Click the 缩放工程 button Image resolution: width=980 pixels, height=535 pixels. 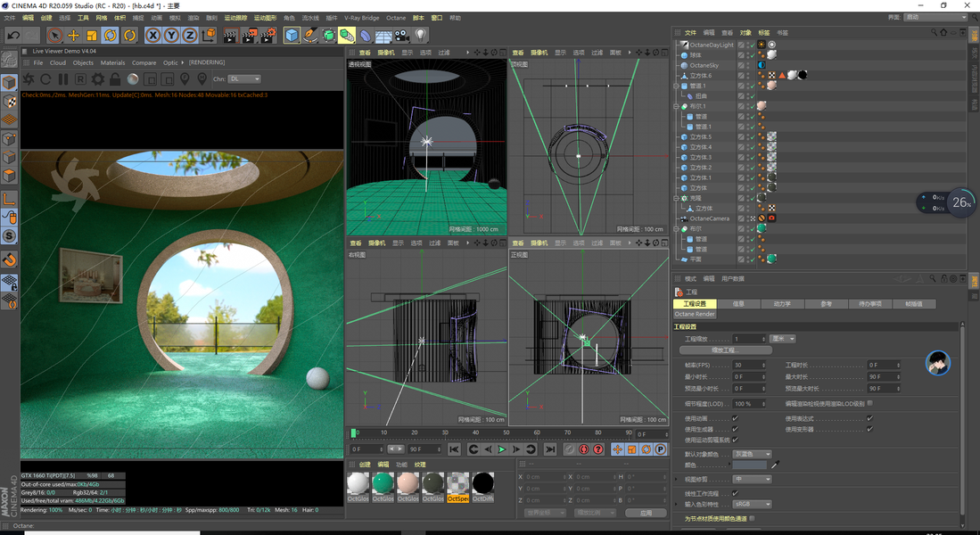point(725,350)
